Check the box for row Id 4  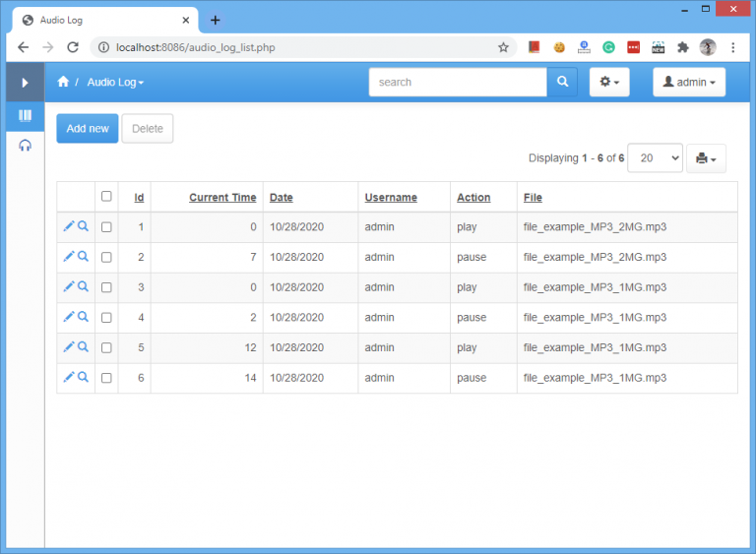tap(106, 318)
